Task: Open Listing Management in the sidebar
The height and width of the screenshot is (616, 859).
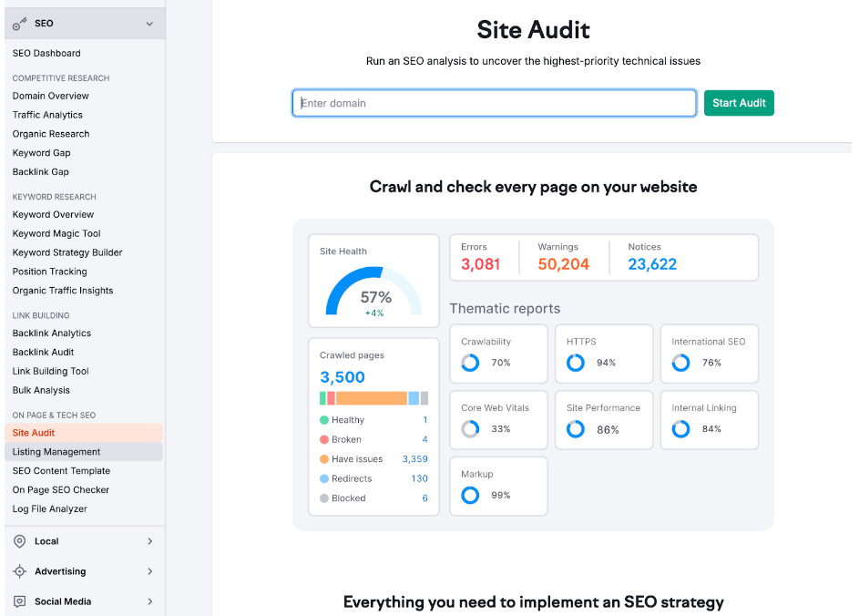Action: tap(56, 452)
